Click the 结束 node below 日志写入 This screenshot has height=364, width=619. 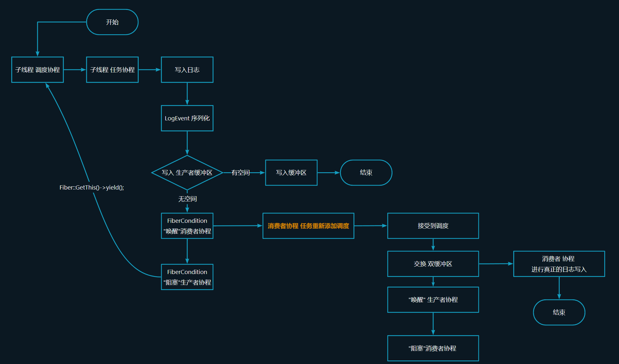click(559, 312)
